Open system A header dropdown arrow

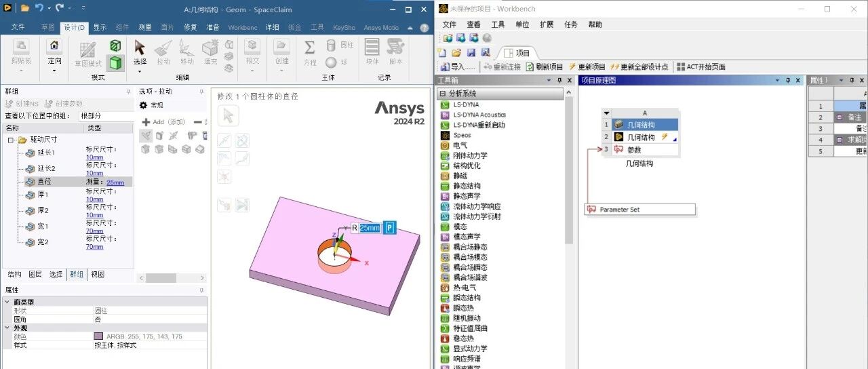click(x=607, y=113)
